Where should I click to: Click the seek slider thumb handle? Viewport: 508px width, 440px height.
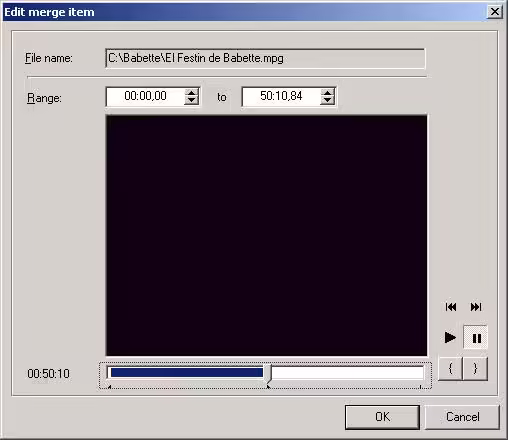point(268,373)
